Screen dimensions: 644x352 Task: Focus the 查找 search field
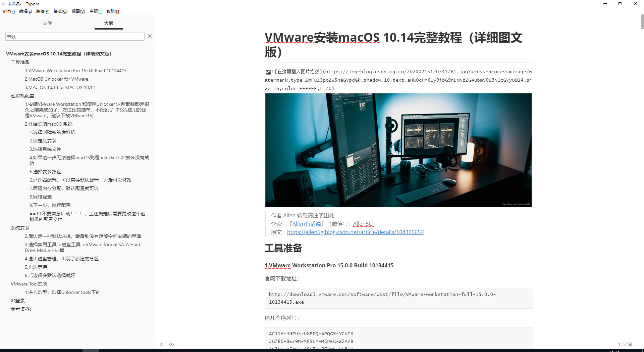pos(75,37)
